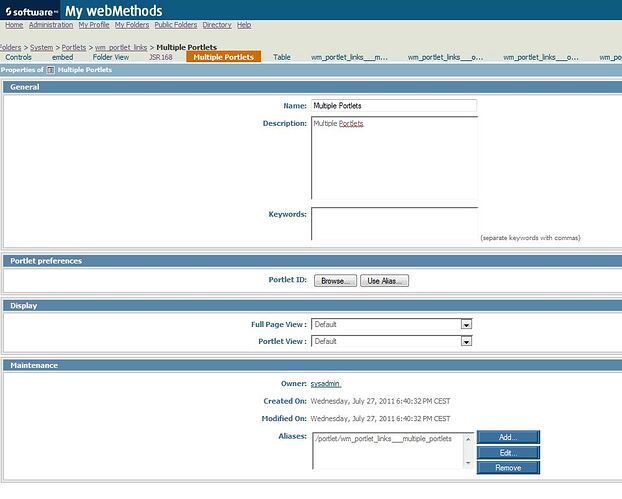Screen dimensions: 622x499
Task: Navigate to wm_portlet_links in the breadcrumb
Action: [x=121, y=48]
